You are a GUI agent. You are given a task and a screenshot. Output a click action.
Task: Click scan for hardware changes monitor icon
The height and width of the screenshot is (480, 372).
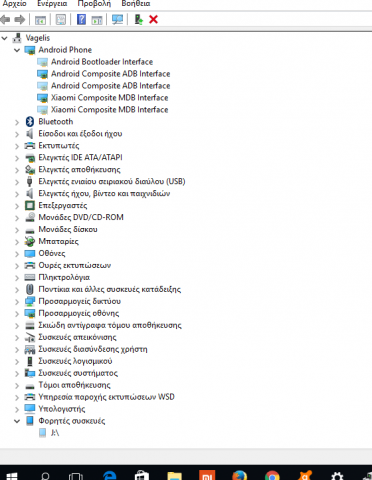pyautogui.click(x=117, y=20)
